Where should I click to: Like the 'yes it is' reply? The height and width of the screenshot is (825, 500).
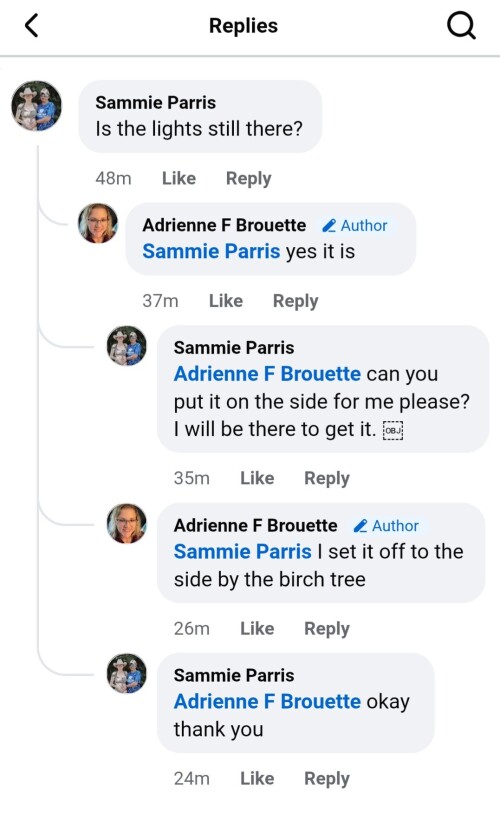(226, 301)
